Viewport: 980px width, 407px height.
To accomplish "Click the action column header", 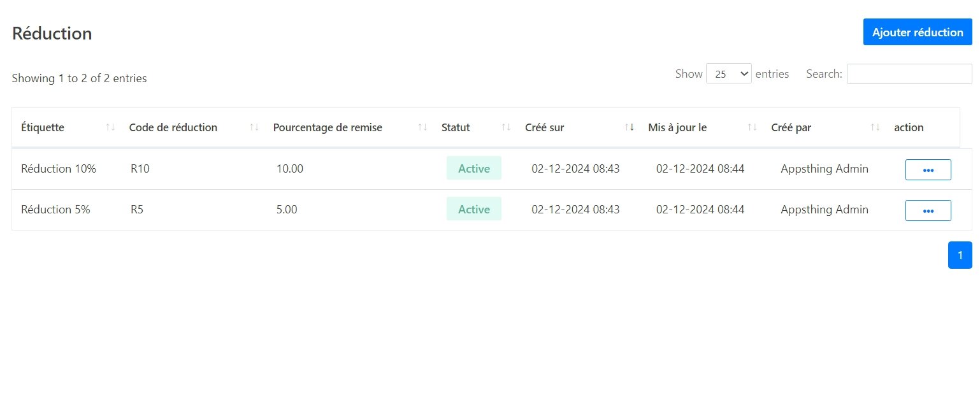I will (909, 127).
